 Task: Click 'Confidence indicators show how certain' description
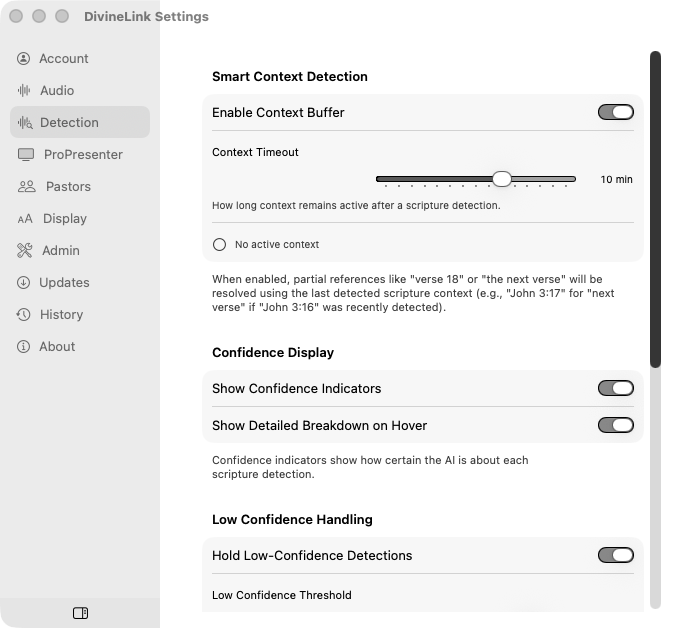[x=370, y=467]
